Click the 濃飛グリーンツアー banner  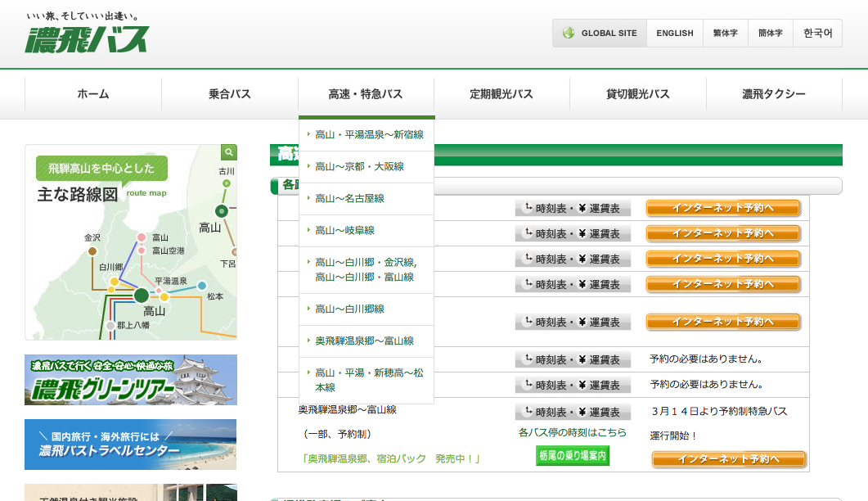(131, 380)
